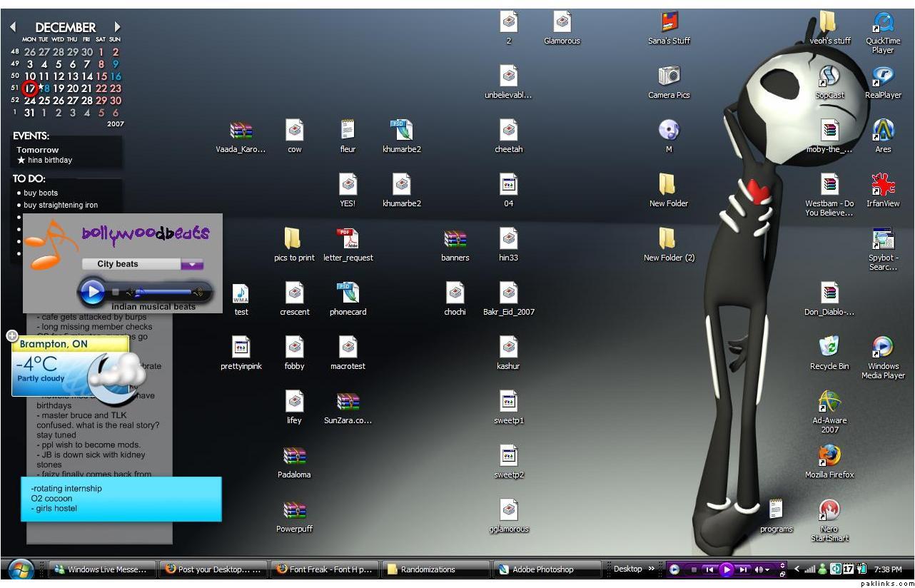Image resolution: width=915 pixels, height=588 pixels.
Task: Open the letter_request PDF file icon
Action: 348,239
